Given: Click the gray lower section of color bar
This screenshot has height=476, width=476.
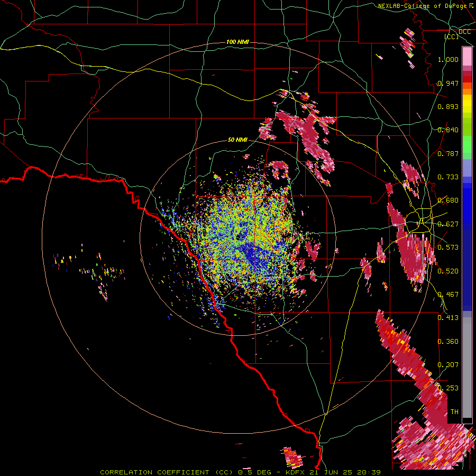Looking at the screenshot, I should [x=467, y=368].
